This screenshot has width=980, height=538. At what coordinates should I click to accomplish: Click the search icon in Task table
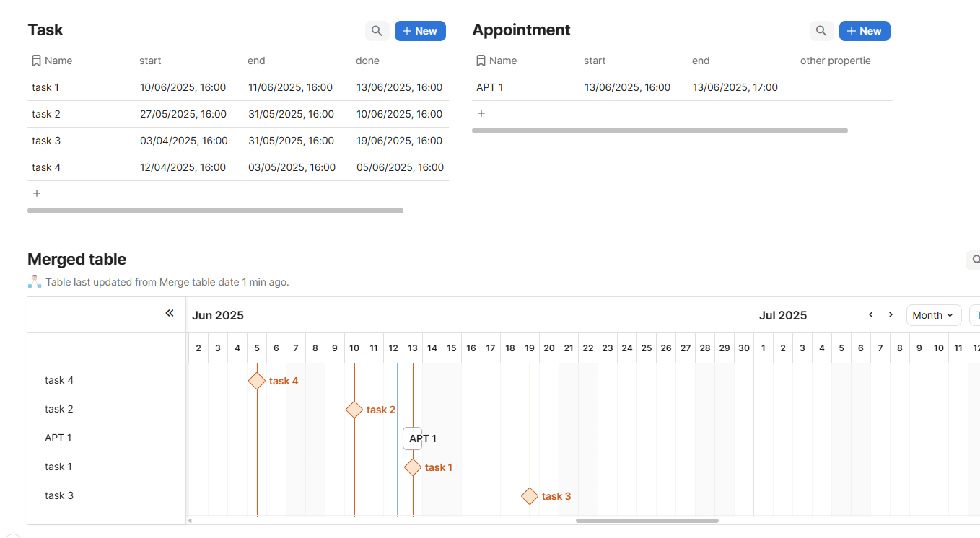(x=377, y=31)
